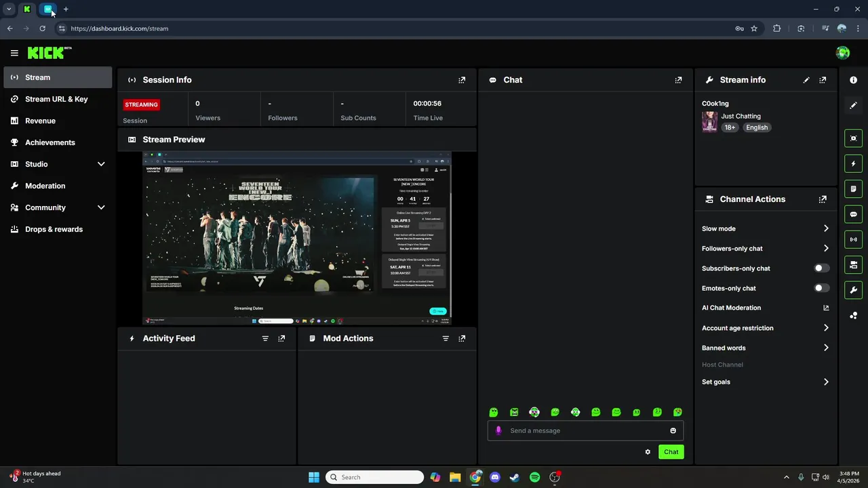Open Slow mode options chevron
Screen dimensions: 868x488
[x=826, y=228]
